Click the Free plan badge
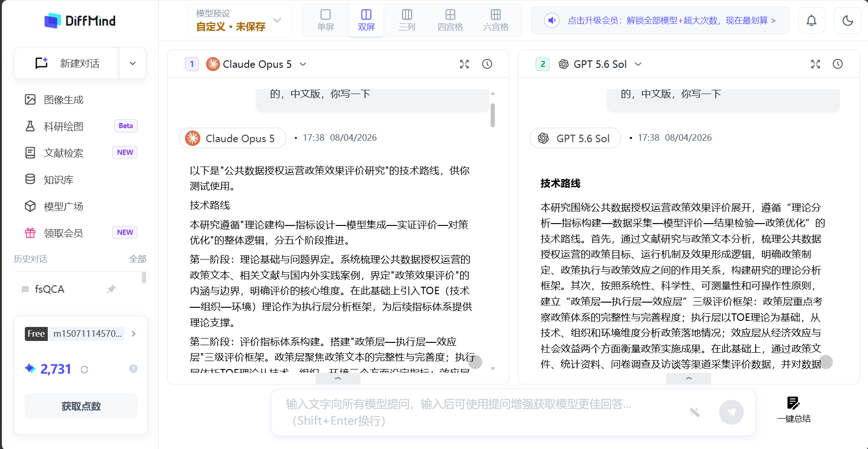Viewport: 868px width, 449px height. (x=36, y=333)
